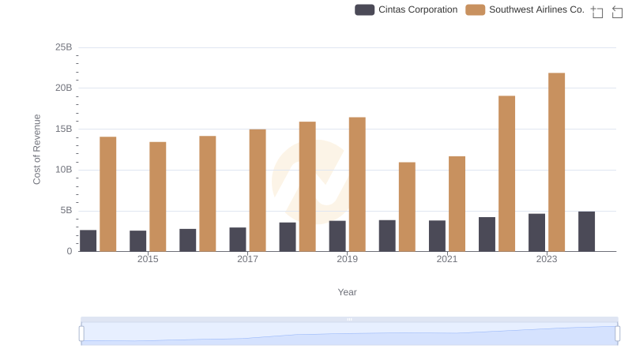This screenshot has height=364, width=632.
Task: Click the Southwest Airlines 2016 bar
Action: pos(208,193)
